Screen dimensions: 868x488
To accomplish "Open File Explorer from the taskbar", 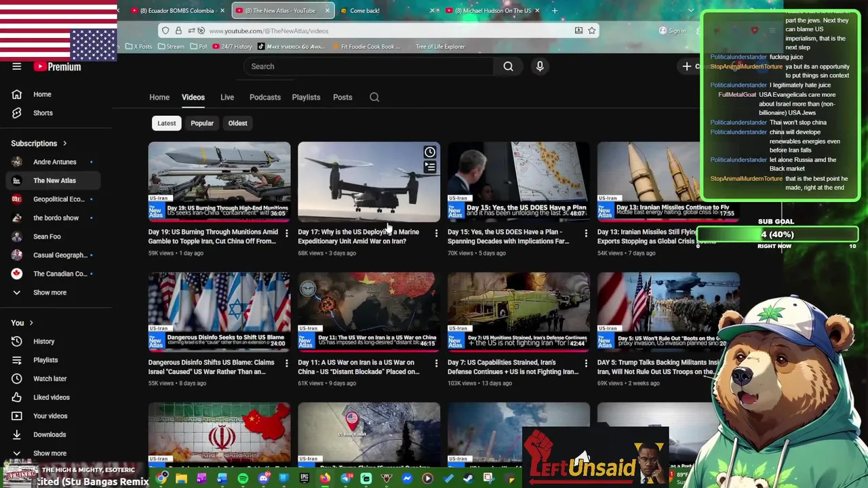I will pos(181,479).
